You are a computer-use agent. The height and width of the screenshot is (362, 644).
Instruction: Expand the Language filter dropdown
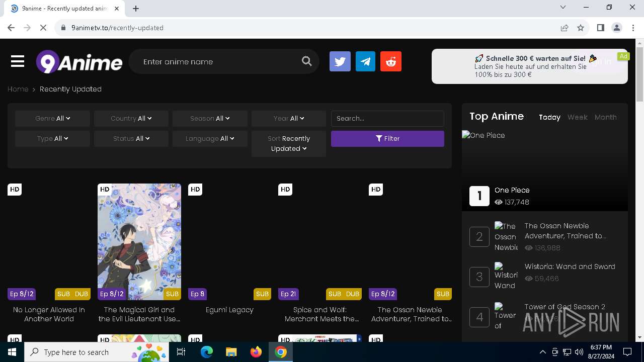click(x=210, y=139)
